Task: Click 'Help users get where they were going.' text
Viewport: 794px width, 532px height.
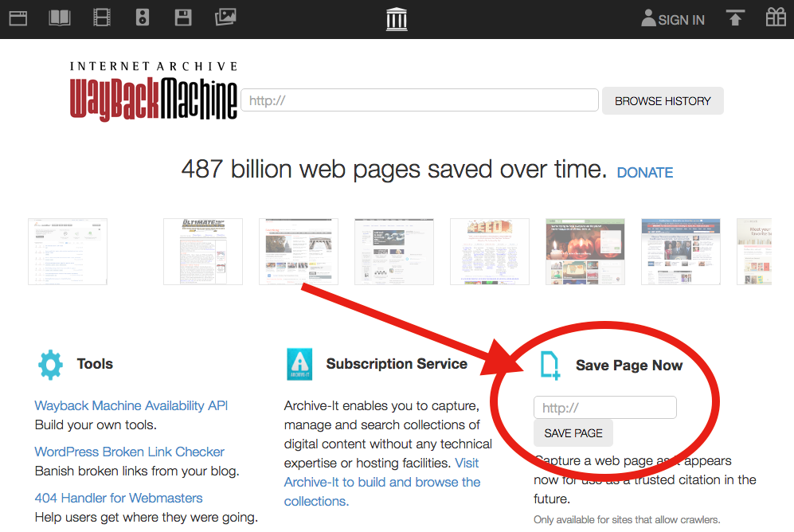Action: (x=147, y=518)
